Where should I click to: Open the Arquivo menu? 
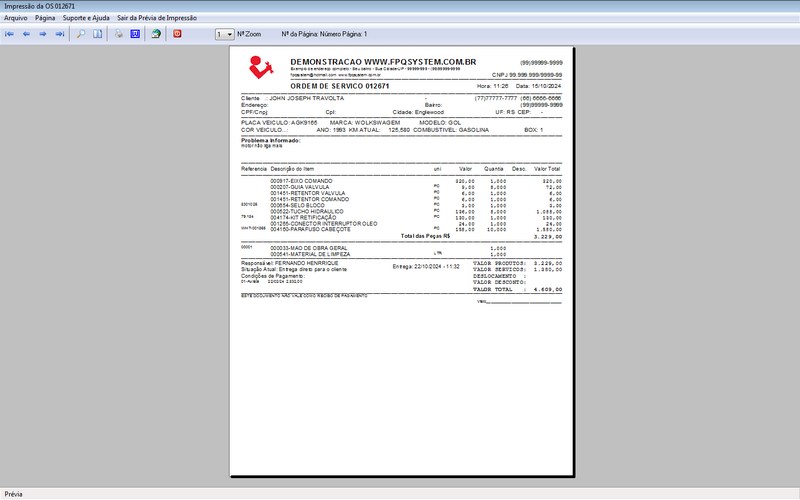pyautogui.click(x=16, y=18)
